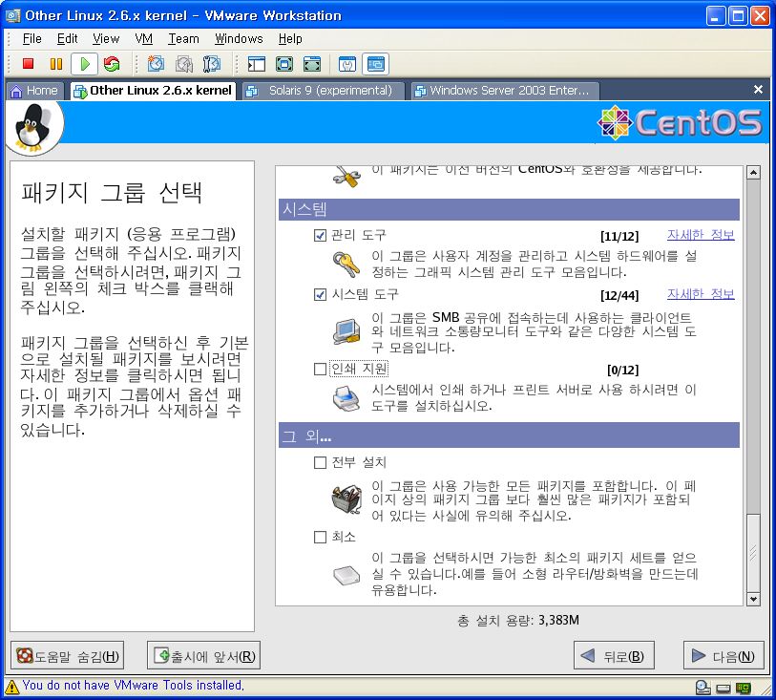Click the network adapter status icon
Image resolution: width=776 pixels, height=700 pixels.
tap(742, 687)
